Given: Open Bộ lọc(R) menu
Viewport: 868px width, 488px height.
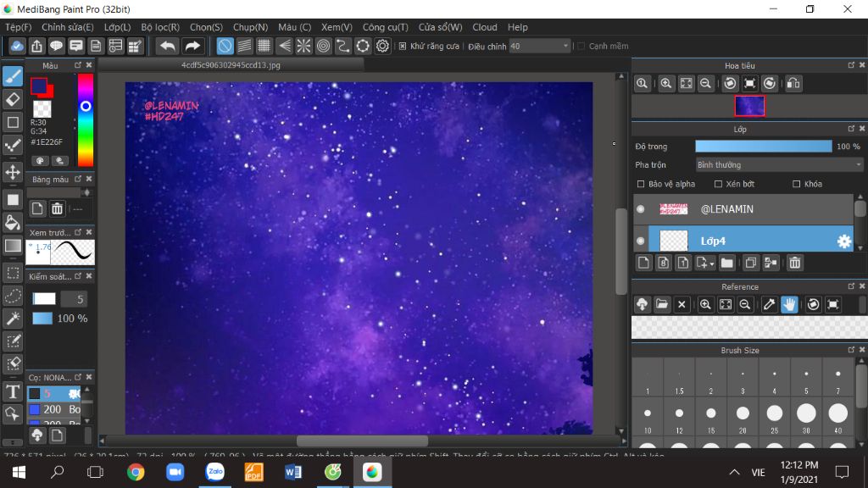Looking at the screenshot, I should coord(160,27).
